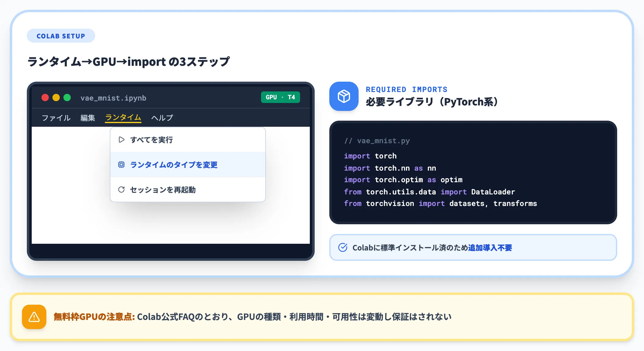Click the torchvision datasets, transforms line

[440, 204]
